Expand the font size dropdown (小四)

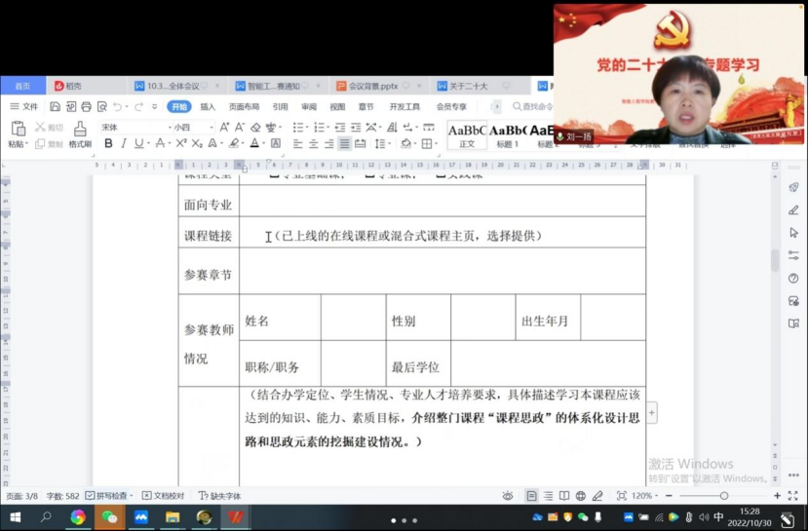pyautogui.click(x=192, y=127)
